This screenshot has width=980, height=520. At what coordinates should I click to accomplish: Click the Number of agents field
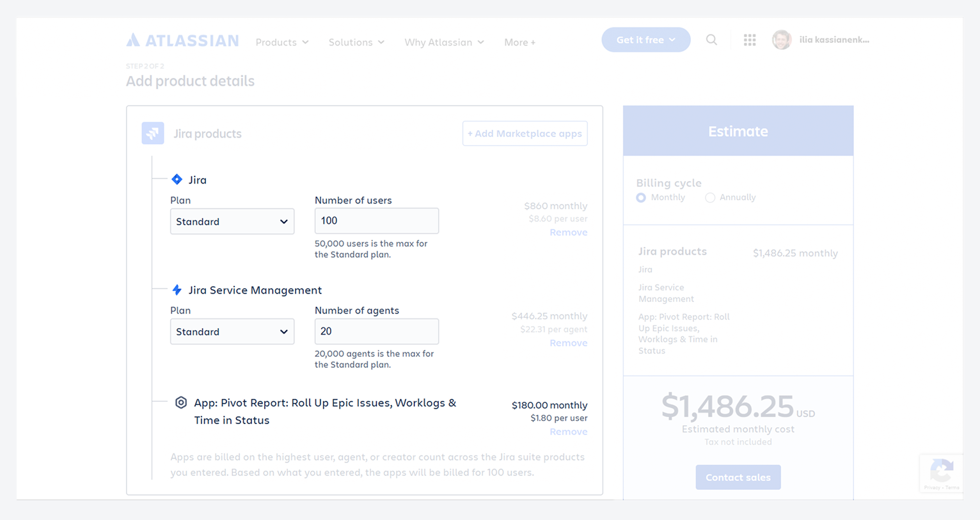(x=377, y=331)
